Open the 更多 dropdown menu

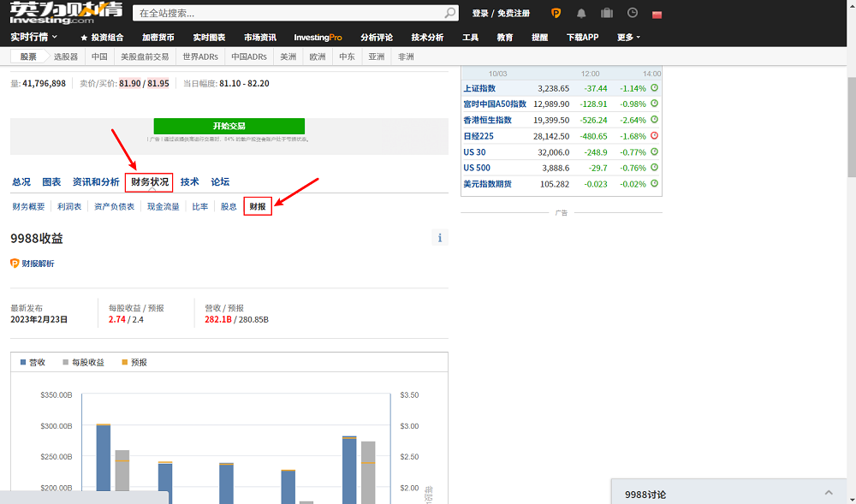tap(628, 37)
